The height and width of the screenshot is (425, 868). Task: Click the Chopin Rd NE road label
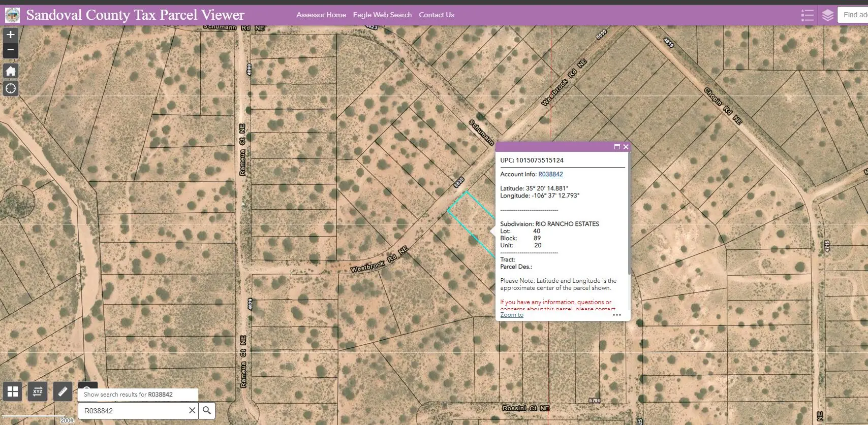[723, 106]
